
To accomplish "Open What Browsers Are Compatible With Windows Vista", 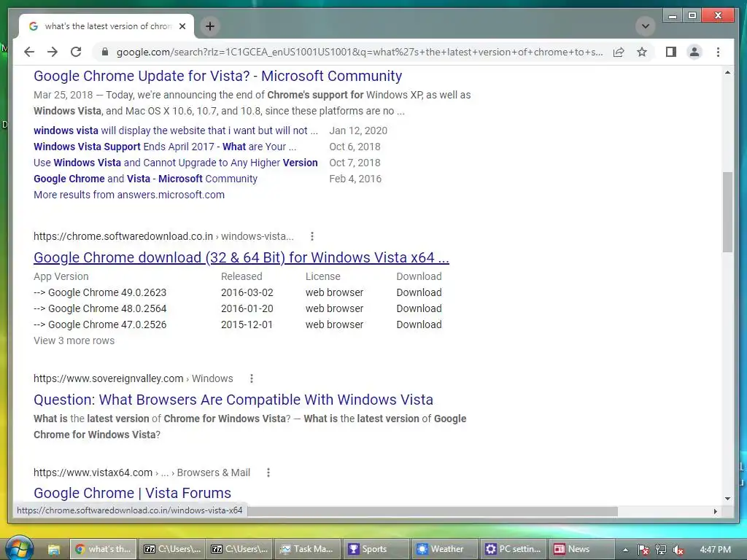I will point(233,400).
